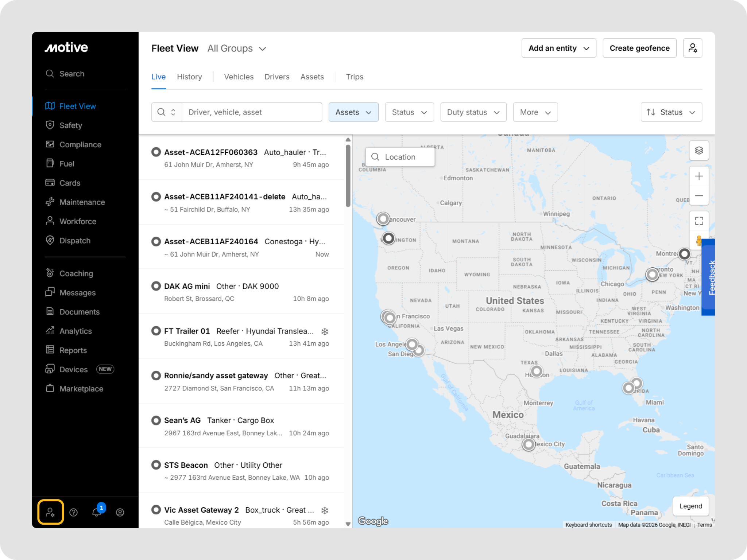Click the admin settings icon in sidebar footer
Screen dimensions: 747x560
coord(51,512)
